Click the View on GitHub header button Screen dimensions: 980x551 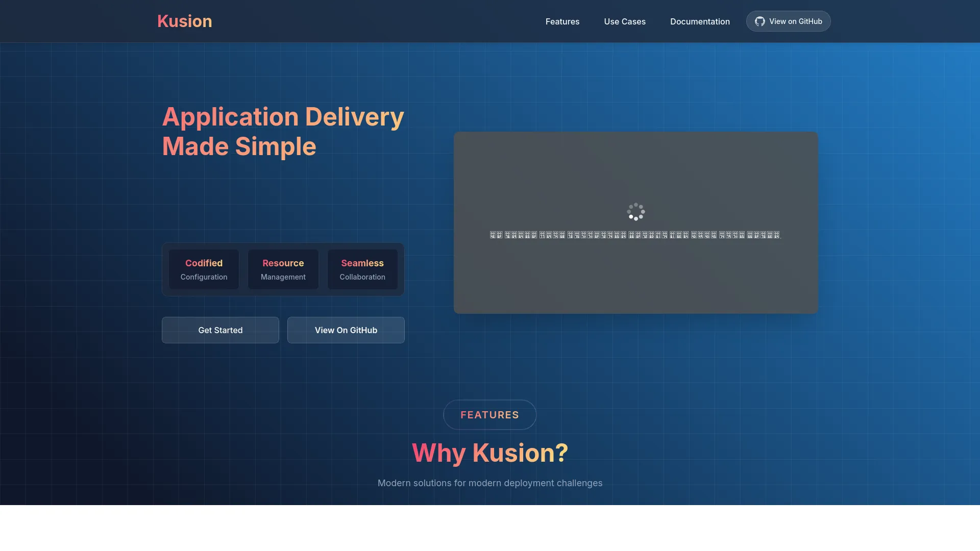[788, 21]
